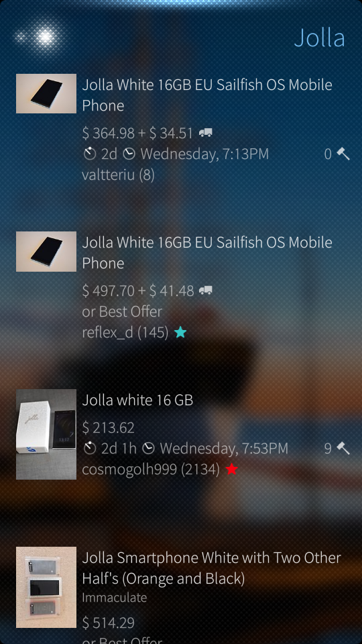
Task: Select seller valtteriu (8)
Action: (118, 175)
